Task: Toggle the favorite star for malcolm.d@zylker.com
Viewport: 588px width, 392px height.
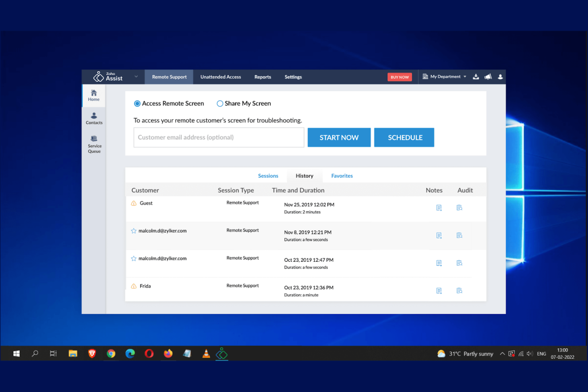Action: click(133, 230)
